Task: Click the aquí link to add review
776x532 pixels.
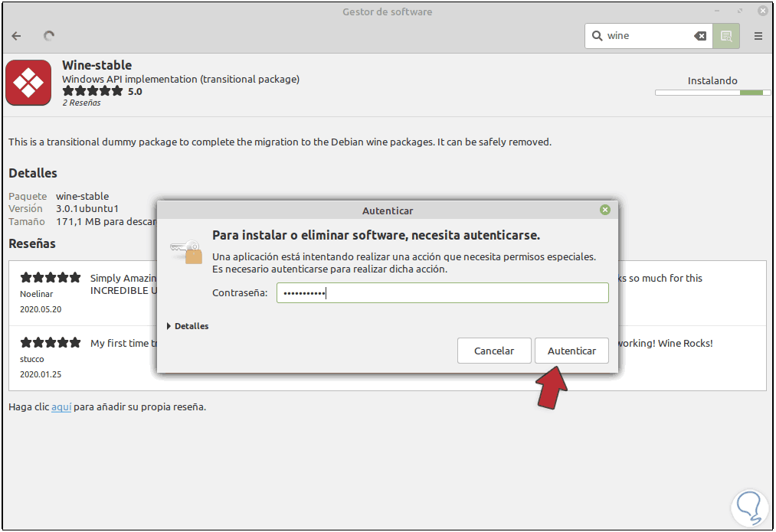Action: [x=61, y=407]
